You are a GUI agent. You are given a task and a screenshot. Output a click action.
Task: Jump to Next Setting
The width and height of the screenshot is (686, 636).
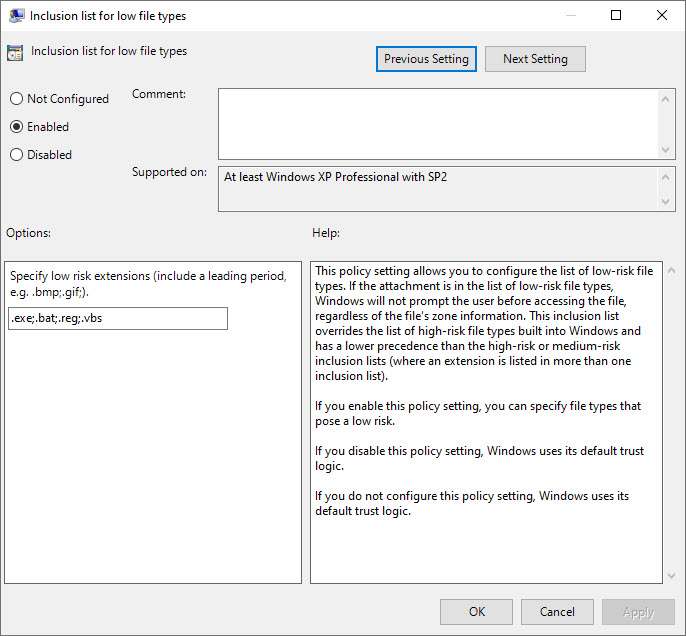click(535, 59)
